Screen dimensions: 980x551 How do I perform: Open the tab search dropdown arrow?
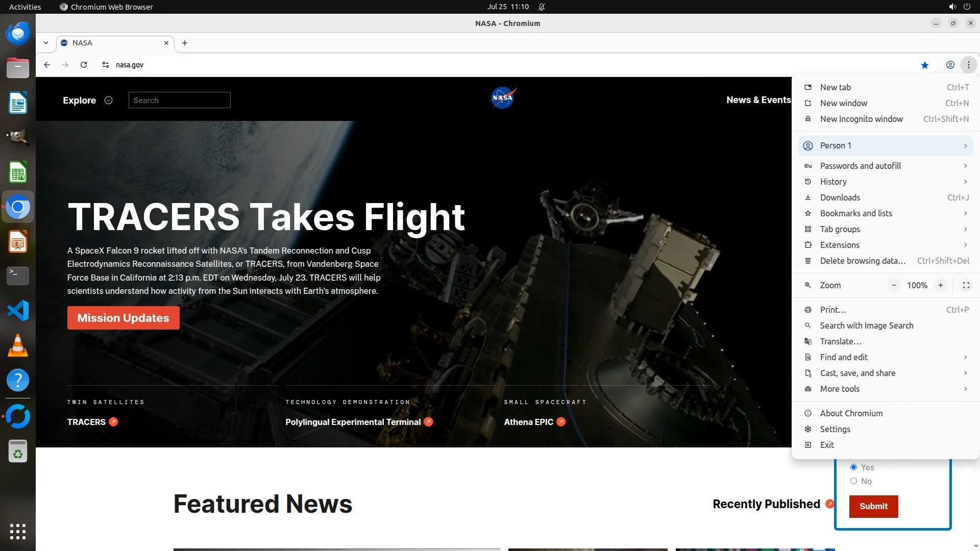point(46,43)
